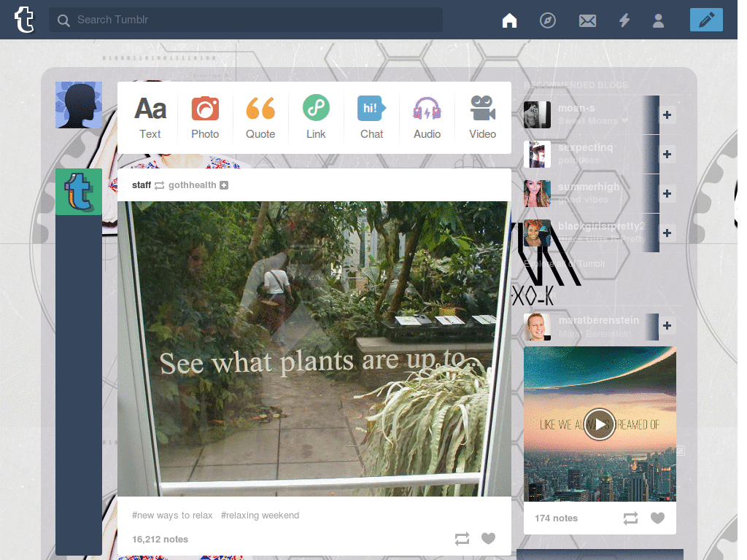Go to the Home dashboard icon
The height and width of the screenshot is (560, 747).
pos(509,20)
